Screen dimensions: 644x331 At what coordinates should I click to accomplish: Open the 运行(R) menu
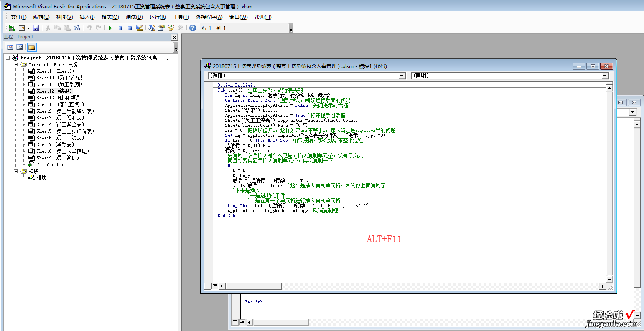158,17
